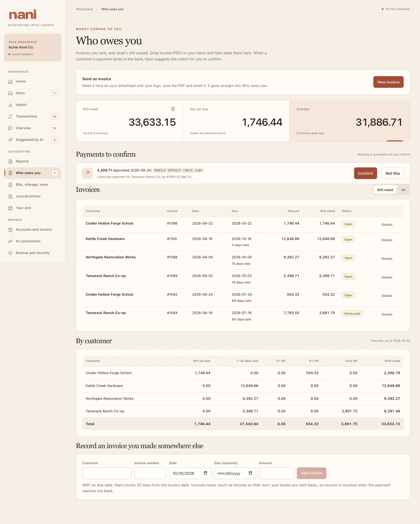
Task: Click the Overdue 31,886.71 summary card
Action: point(349,121)
